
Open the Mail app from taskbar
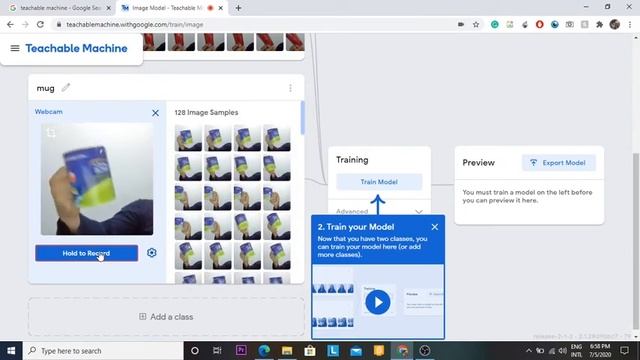click(356, 351)
